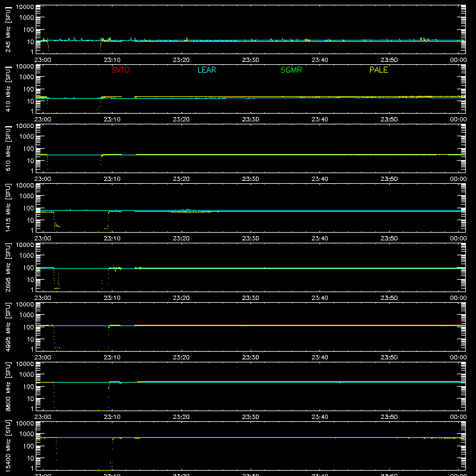Click the 1000 tick on the 410 MHz axis
Viewport: 476px width, 476px height.
point(27,77)
